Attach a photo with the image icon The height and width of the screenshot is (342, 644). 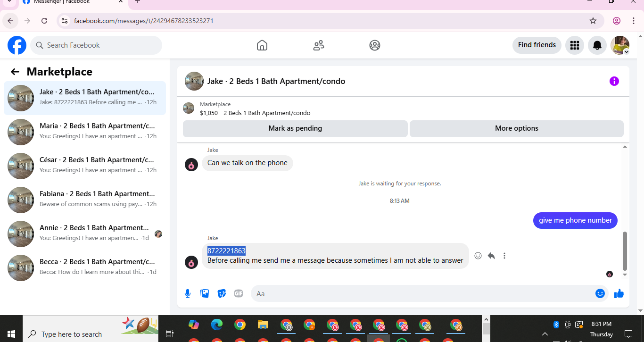(205, 293)
